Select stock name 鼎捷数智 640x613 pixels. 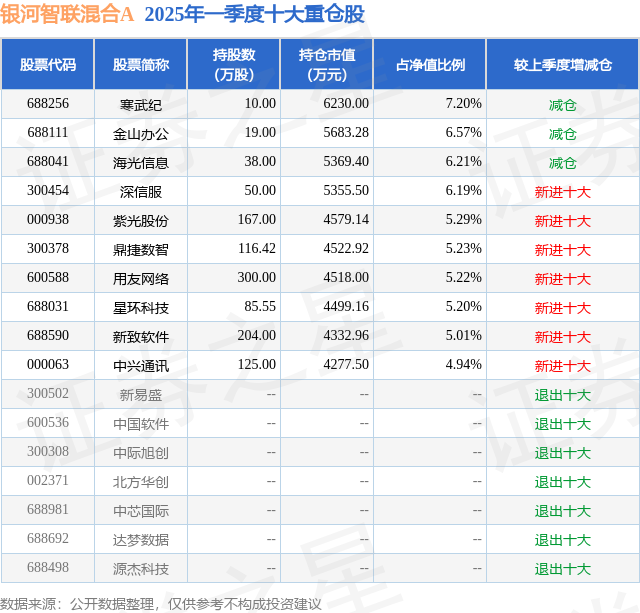click(x=141, y=250)
